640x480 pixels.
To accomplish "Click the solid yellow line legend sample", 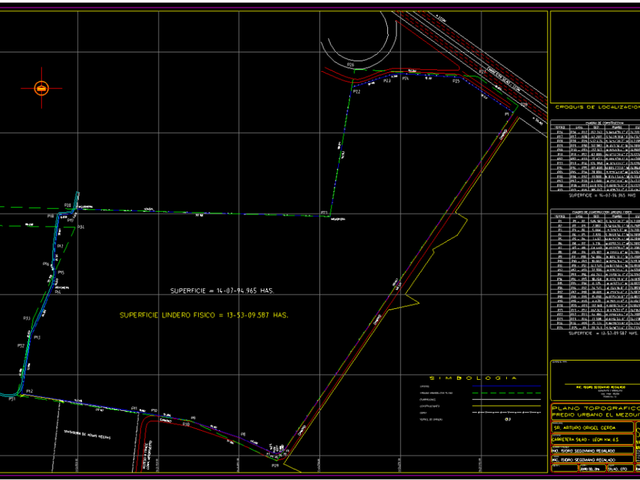I will point(506,406).
